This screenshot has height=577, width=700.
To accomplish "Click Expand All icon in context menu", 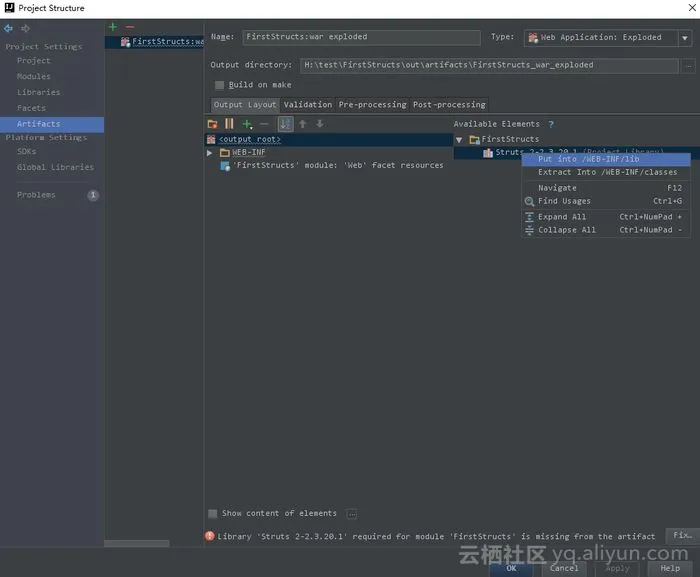I will click(529, 217).
